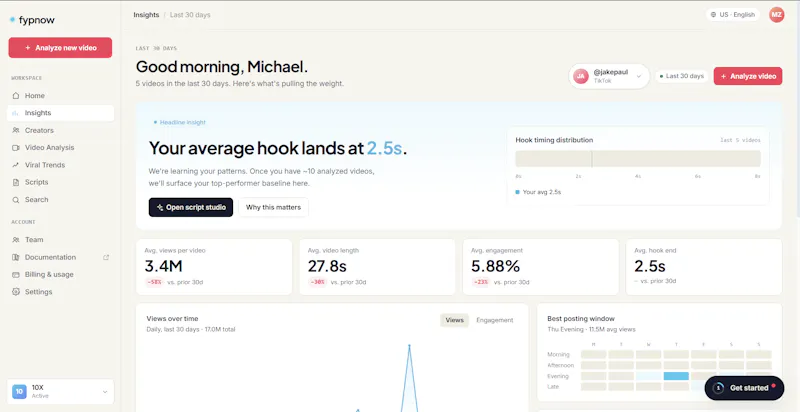
Task: Click the -23% change badge
Action: click(x=480, y=282)
